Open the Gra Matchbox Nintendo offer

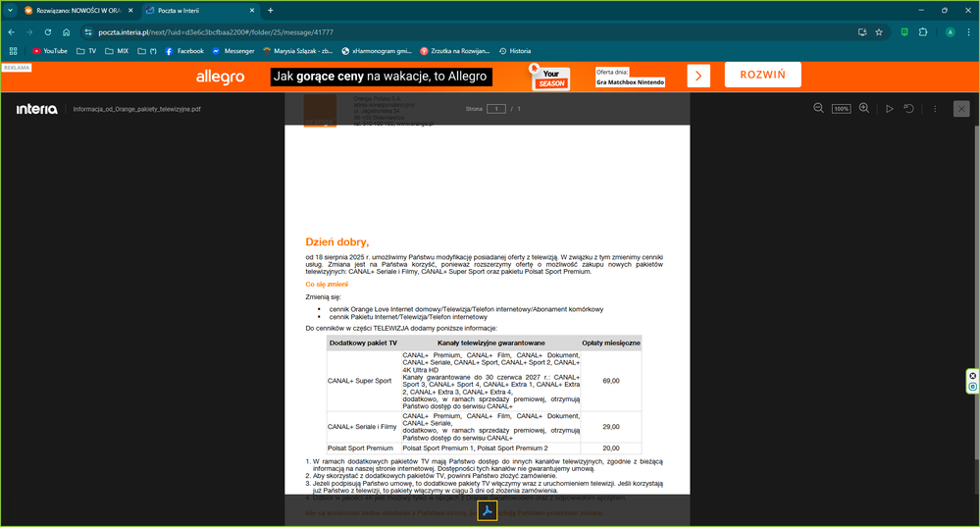[630, 81]
